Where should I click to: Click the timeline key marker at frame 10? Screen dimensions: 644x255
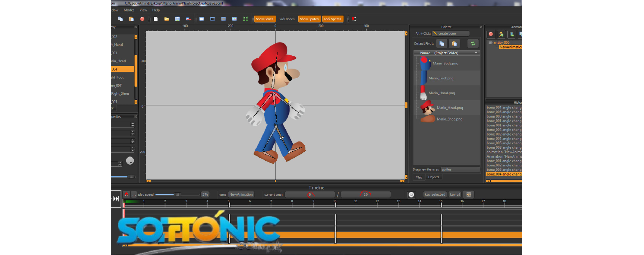tap(335, 205)
